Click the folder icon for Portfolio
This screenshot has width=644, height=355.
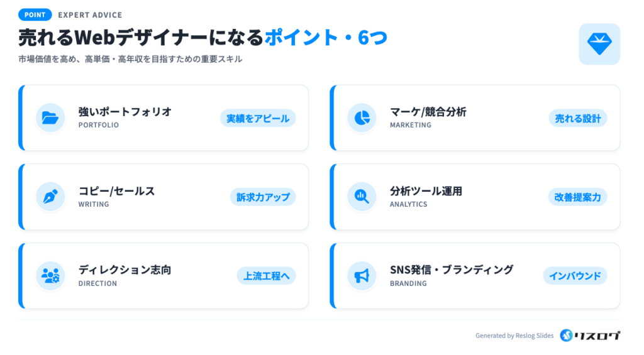[x=50, y=117]
